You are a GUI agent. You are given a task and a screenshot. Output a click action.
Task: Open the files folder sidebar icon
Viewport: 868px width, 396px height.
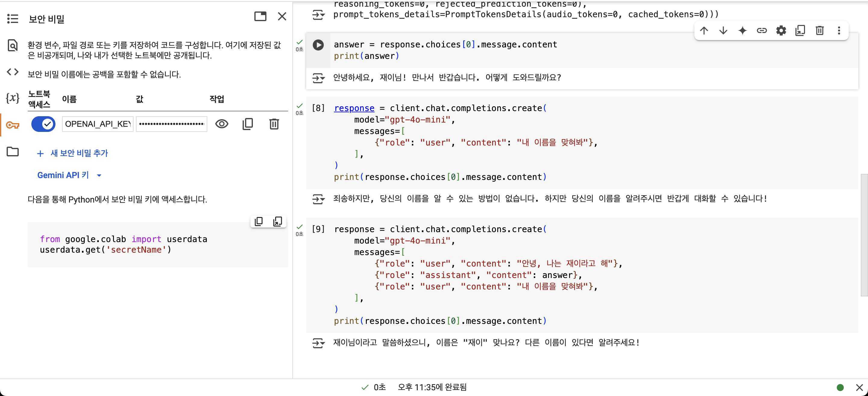coord(12,152)
